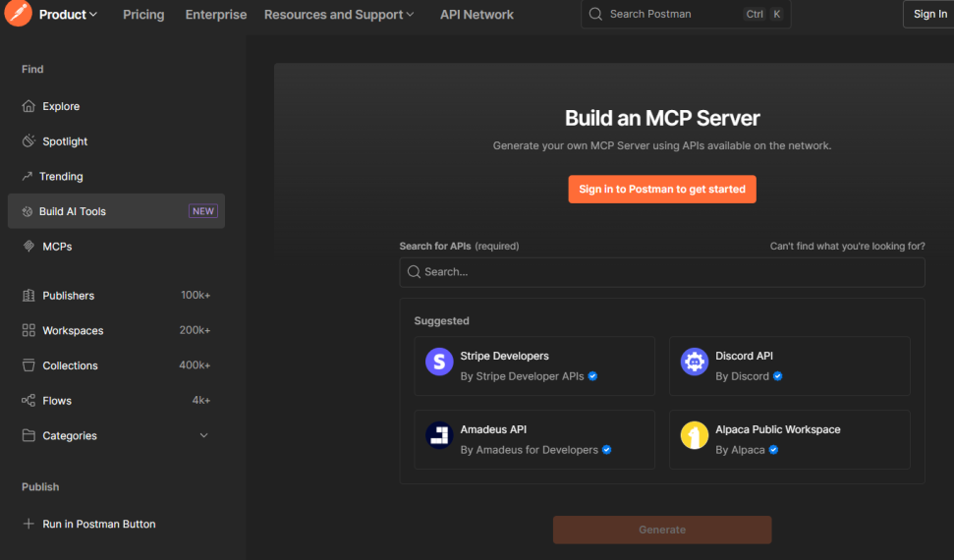Viewport: 954px width, 560px height.
Task: Open the API Network menu item
Action: tap(477, 14)
